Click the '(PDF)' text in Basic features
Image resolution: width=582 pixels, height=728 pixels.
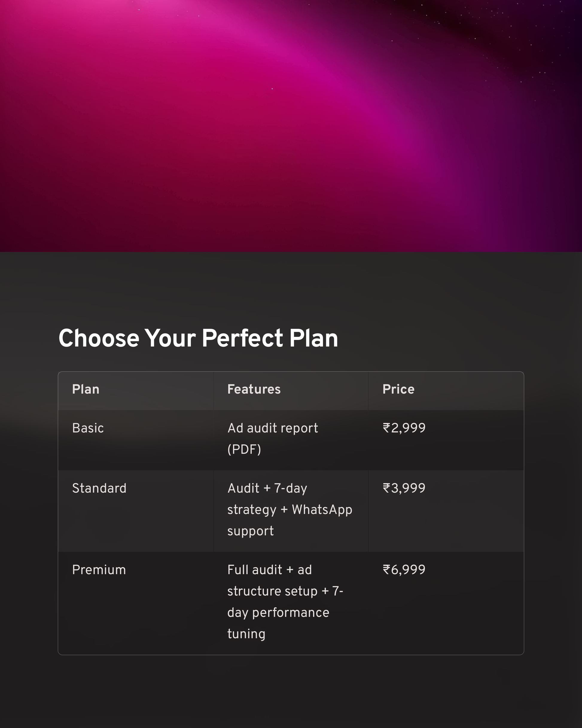[244, 449]
